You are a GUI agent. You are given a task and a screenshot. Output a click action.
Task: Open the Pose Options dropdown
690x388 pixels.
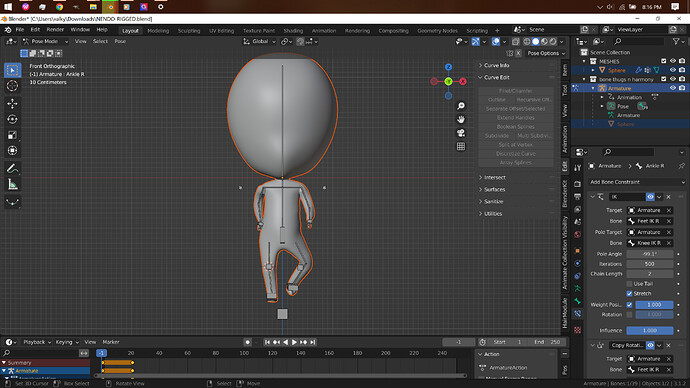(x=546, y=53)
